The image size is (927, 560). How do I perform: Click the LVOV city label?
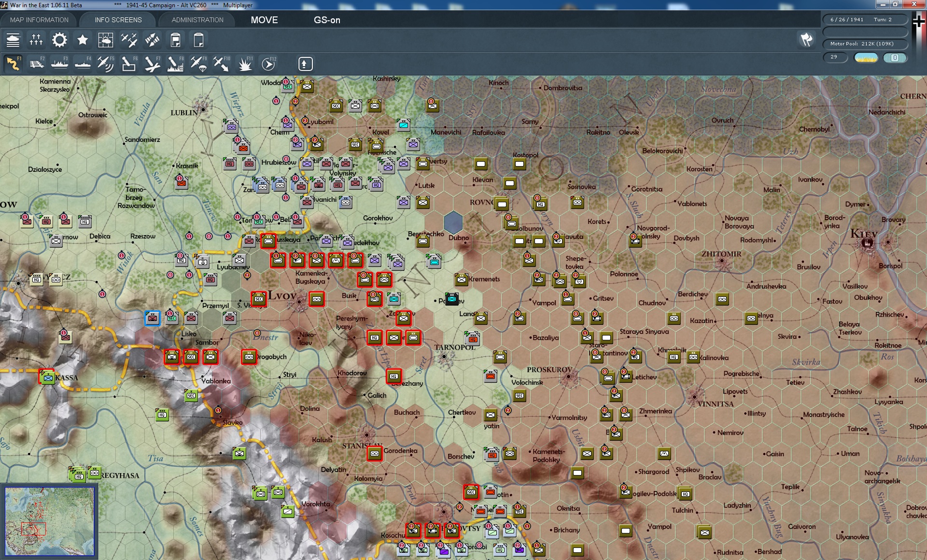point(282,295)
